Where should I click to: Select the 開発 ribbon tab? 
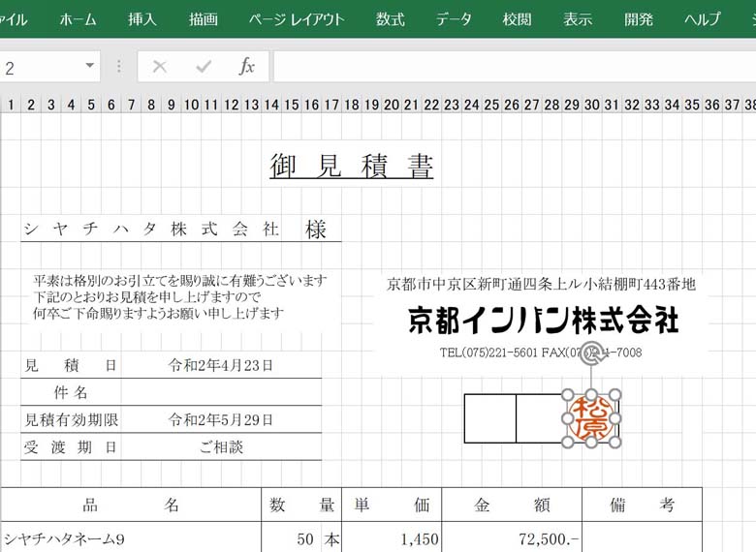[639, 19]
